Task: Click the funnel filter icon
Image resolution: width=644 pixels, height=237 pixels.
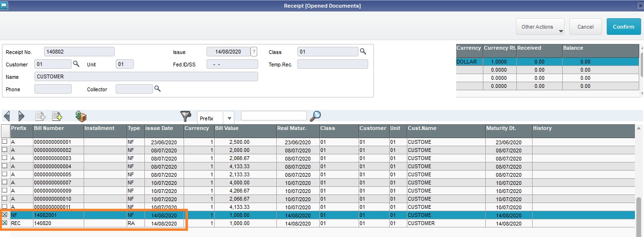Action: (x=186, y=116)
